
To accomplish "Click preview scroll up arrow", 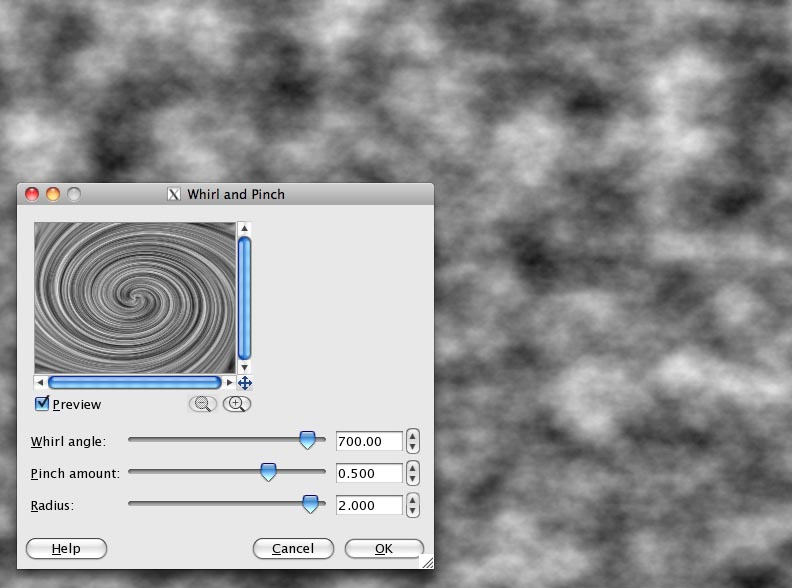I will [244, 228].
